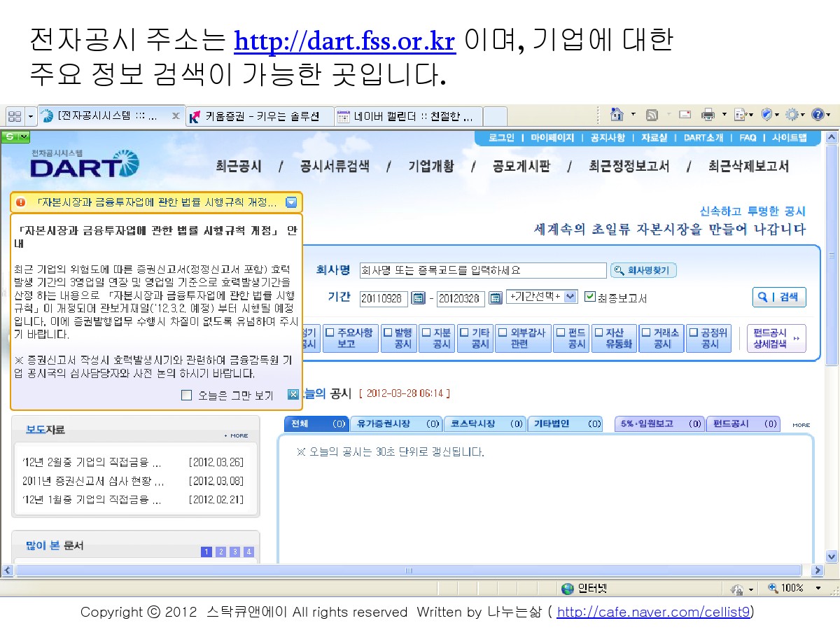Open calendar picker for end date
Viewport: 840px width, 630px height.
495,297
